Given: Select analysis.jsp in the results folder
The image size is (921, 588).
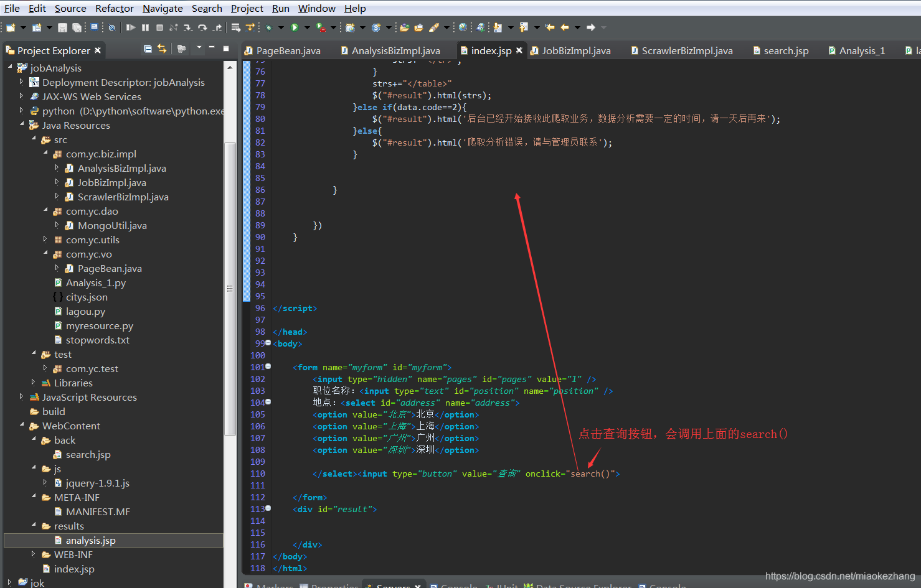Looking at the screenshot, I should 90,540.
